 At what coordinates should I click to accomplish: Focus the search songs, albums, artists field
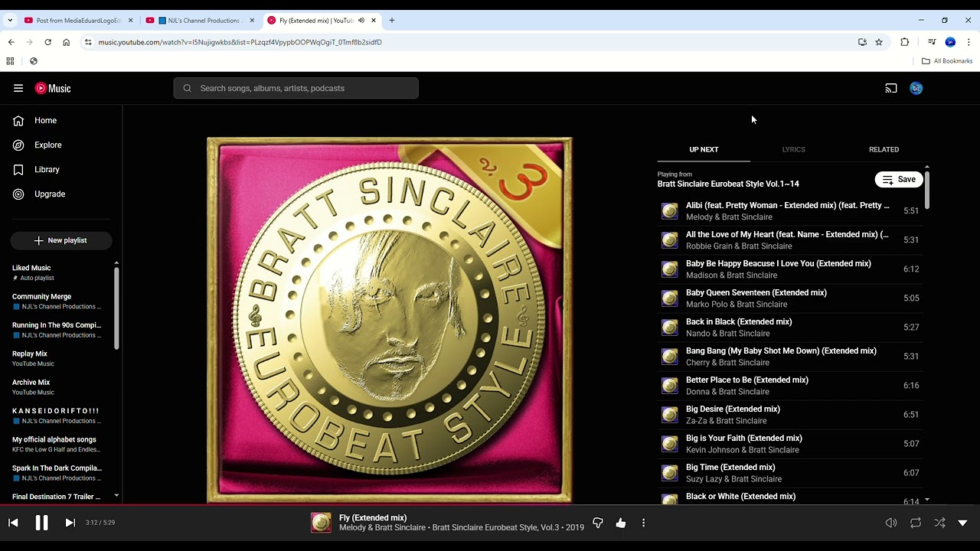[296, 88]
